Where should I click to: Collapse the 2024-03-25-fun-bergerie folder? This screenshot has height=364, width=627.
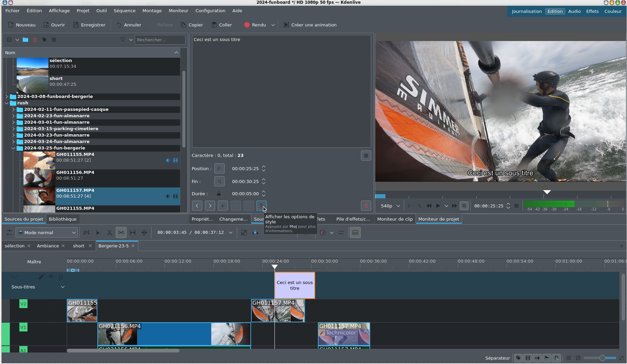pos(13,148)
